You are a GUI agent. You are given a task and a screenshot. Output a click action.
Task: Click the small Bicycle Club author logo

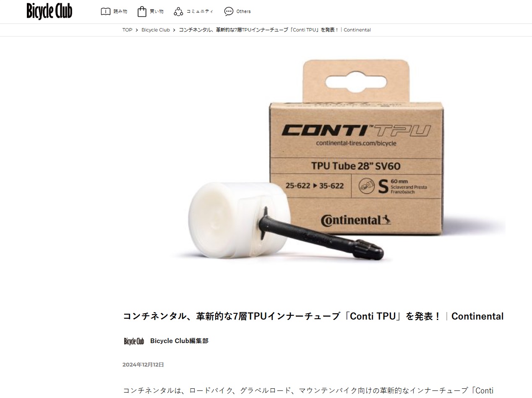pos(134,341)
